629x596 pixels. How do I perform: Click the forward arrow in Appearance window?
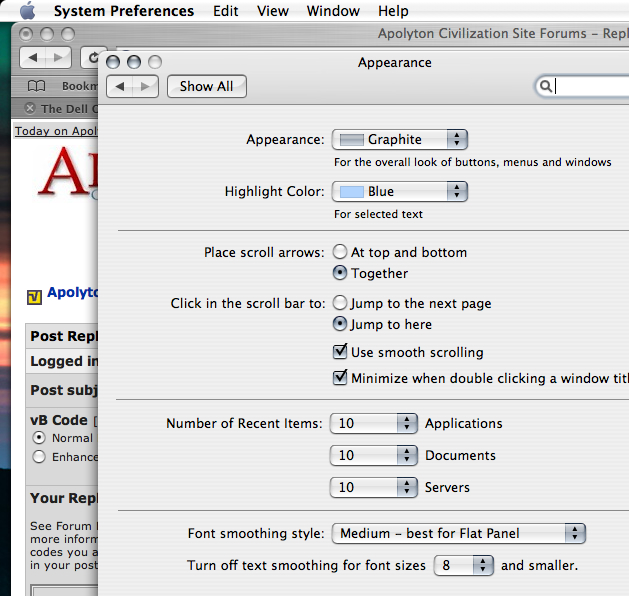coord(146,87)
